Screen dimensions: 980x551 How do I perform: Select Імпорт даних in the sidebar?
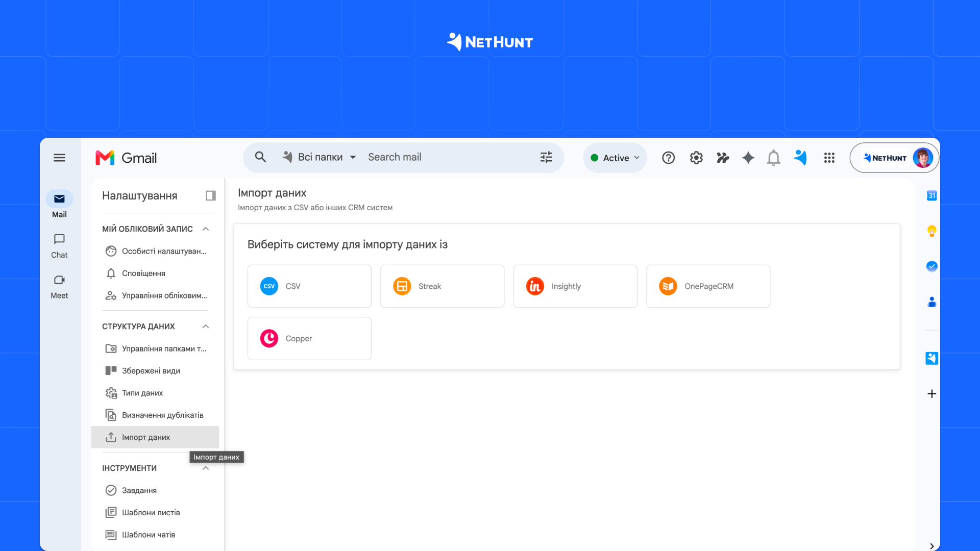tap(155, 437)
